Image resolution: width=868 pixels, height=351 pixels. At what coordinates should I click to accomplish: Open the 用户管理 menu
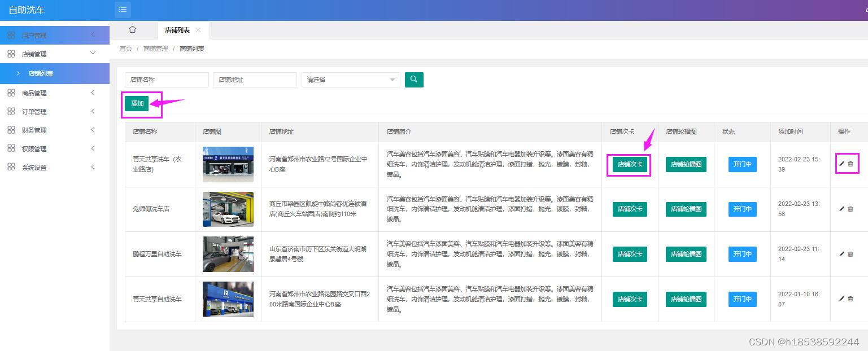point(55,35)
